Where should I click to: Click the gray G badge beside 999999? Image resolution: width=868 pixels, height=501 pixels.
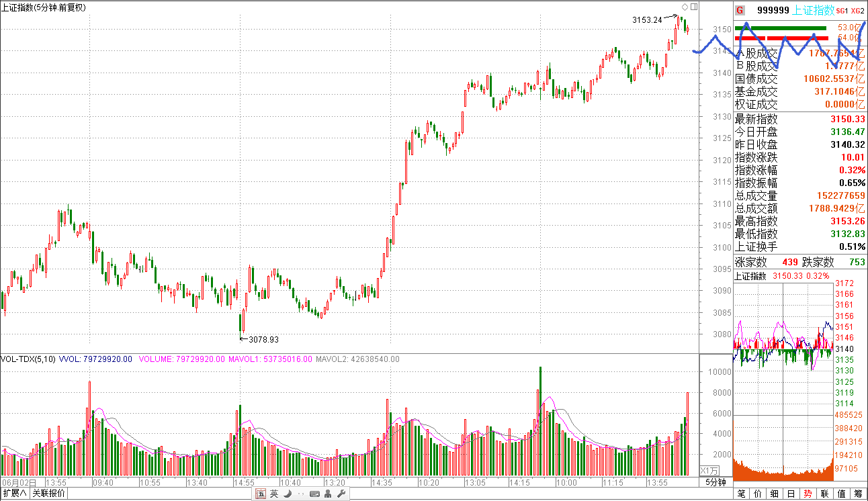click(x=740, y=10)
